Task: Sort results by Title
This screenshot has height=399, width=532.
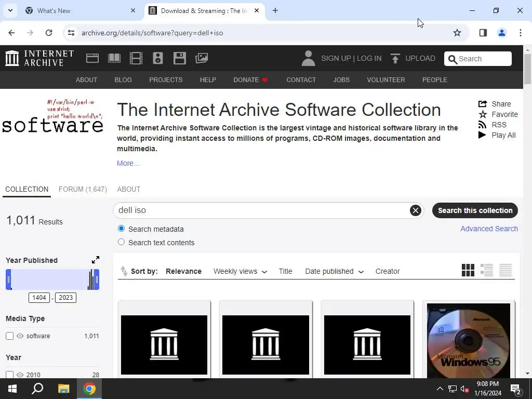Action: pos(285,271)
